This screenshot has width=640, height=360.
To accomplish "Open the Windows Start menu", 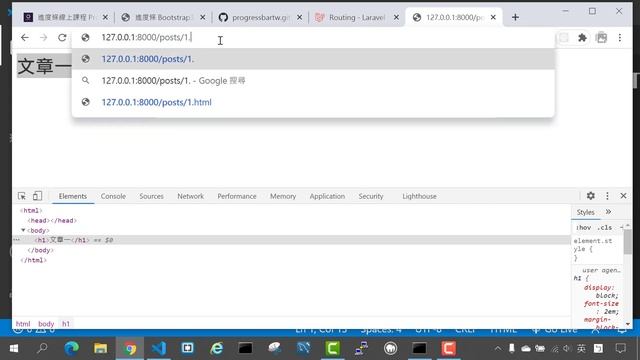I will coord(14,348).
